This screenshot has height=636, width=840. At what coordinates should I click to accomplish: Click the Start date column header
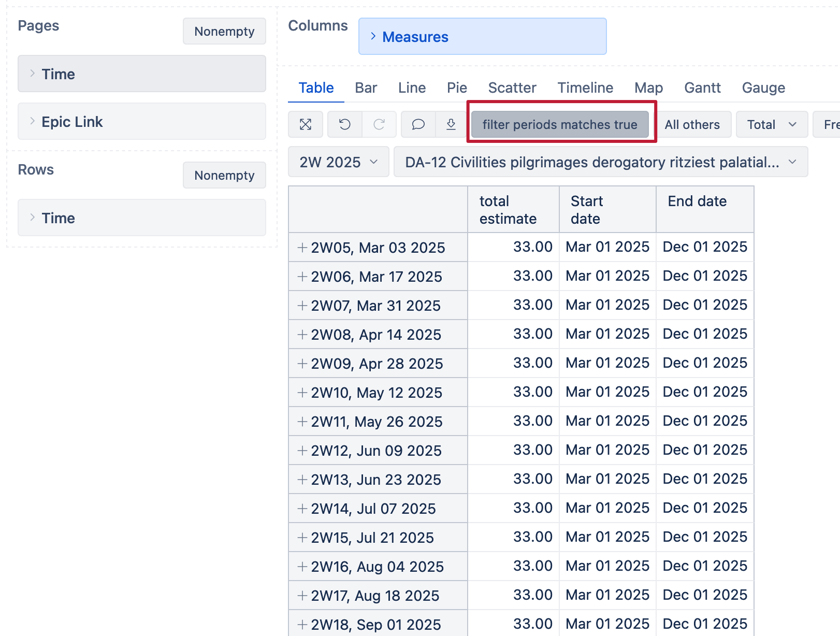[607, 209]
